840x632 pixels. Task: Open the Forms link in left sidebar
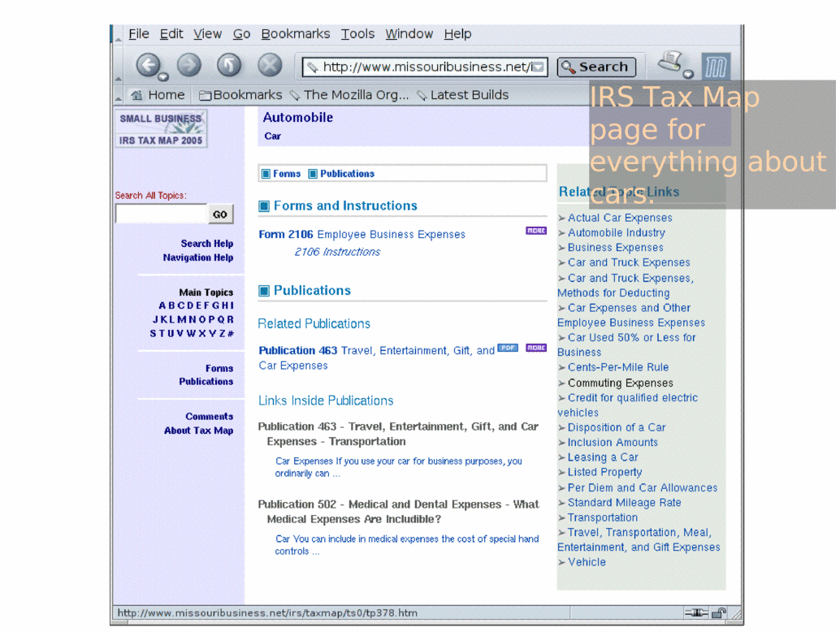coord(219,368)
